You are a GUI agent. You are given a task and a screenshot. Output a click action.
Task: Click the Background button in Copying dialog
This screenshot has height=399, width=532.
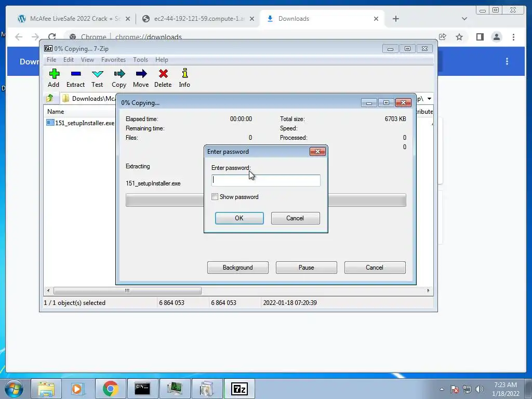[238, 268]
